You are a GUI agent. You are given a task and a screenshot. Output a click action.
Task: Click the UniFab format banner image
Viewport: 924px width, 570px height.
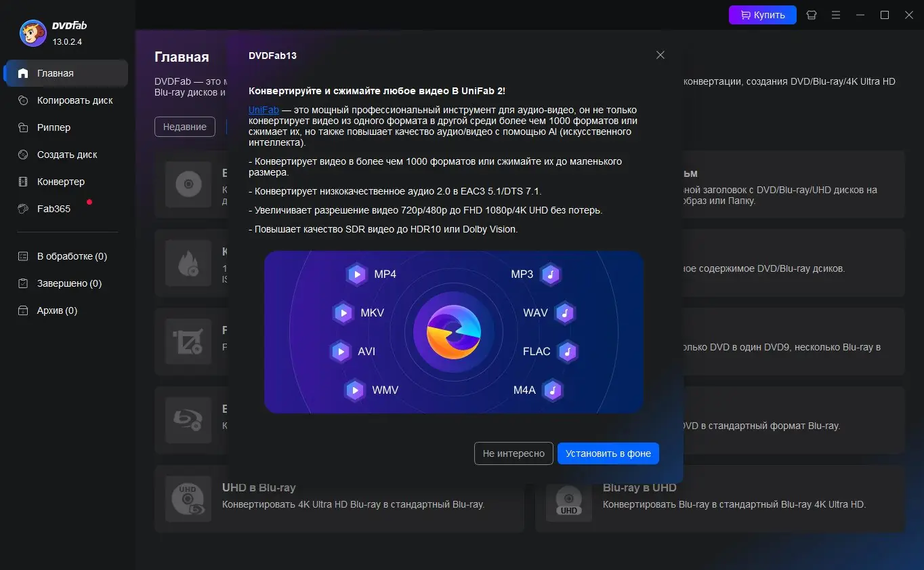click(x=453, y=332)
